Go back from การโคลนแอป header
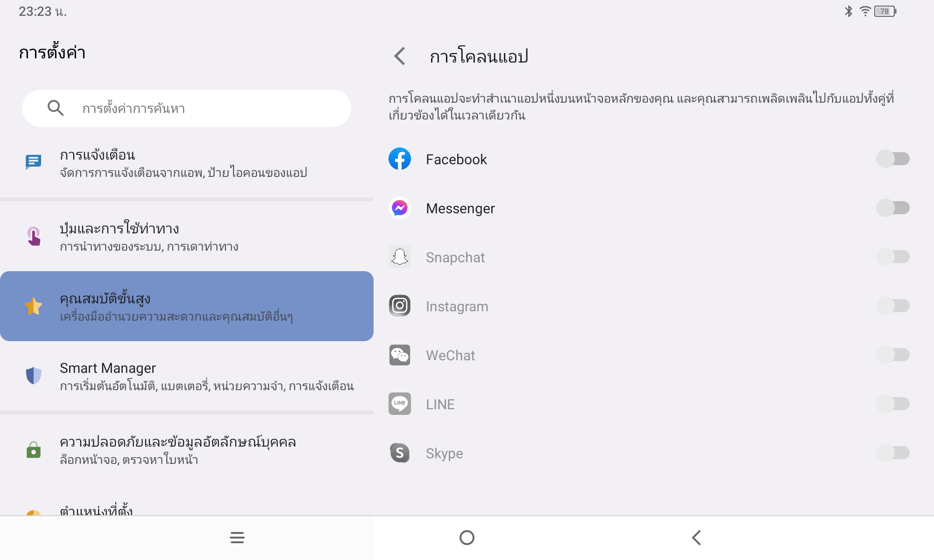Image resolution: width=934 pixels, height=560 pixels. pos(400,56)
